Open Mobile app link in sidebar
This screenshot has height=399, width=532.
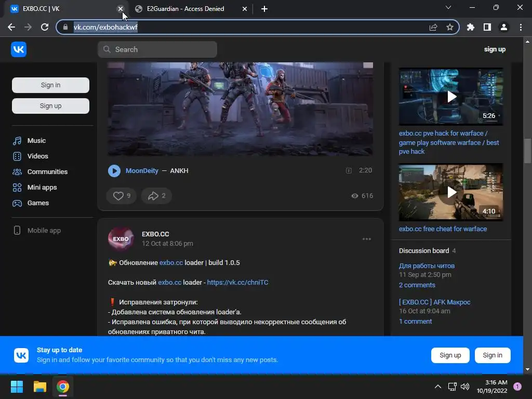click(x=44, y=230)
